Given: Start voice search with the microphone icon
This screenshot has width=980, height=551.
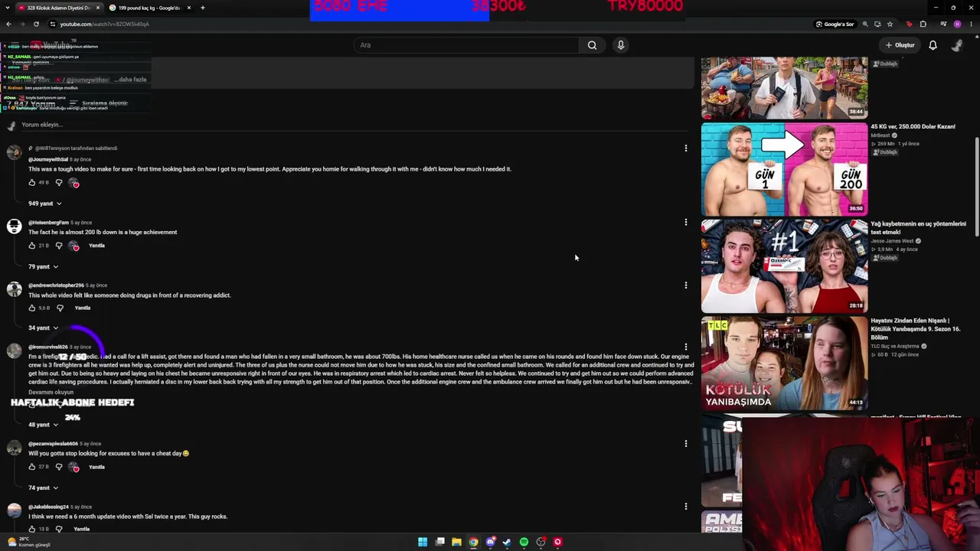Looking at the screenshot, I should tap(621, 45).
